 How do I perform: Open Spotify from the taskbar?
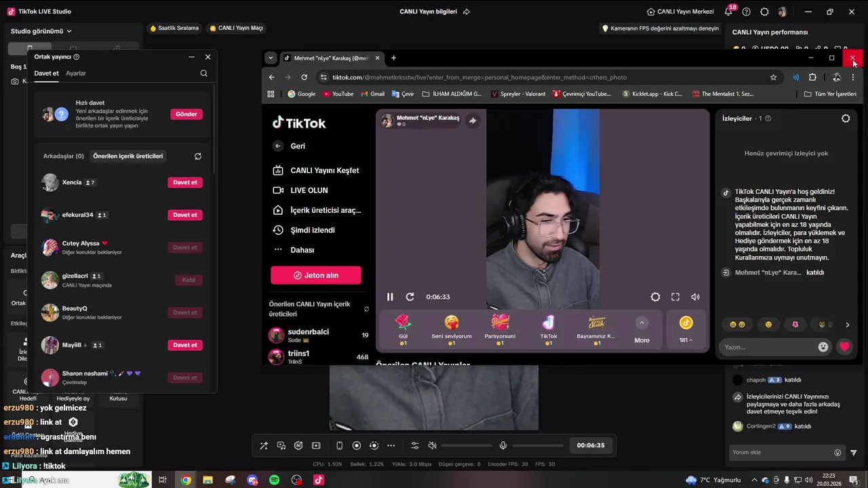274,480
